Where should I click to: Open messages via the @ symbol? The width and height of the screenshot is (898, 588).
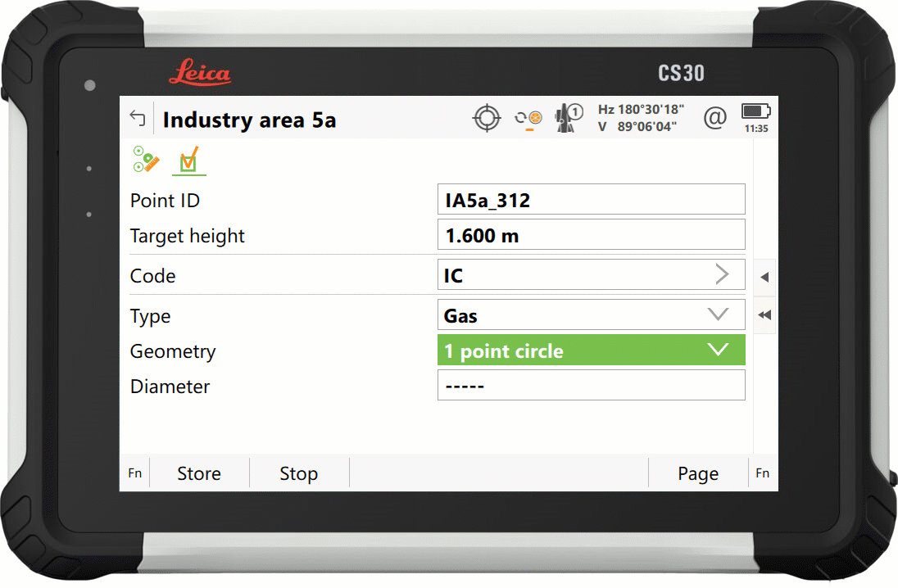(x=714, y=118)
